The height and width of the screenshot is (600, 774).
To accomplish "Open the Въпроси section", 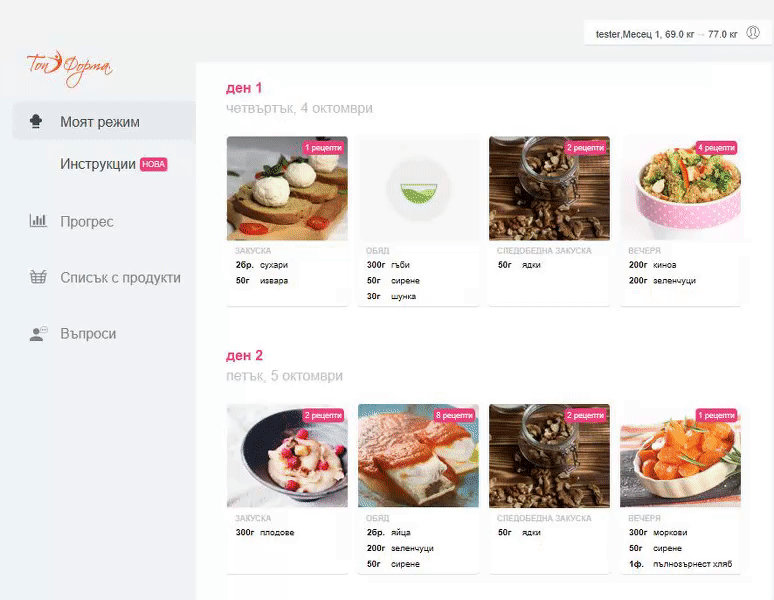I will [88, 334].
